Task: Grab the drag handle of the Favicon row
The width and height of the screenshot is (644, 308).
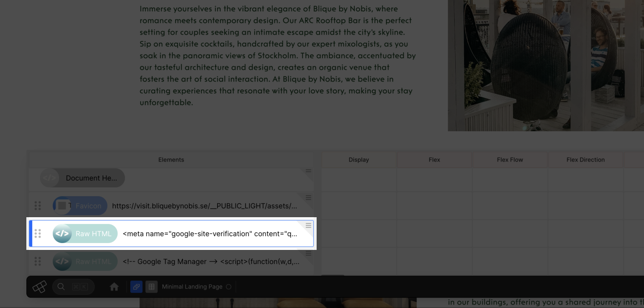Action: pos(38,206)
